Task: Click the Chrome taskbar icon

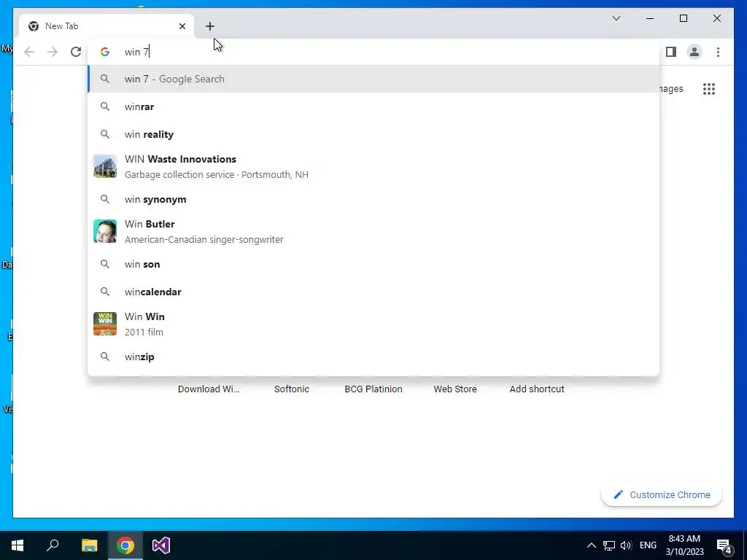Action: coord(125,545)
